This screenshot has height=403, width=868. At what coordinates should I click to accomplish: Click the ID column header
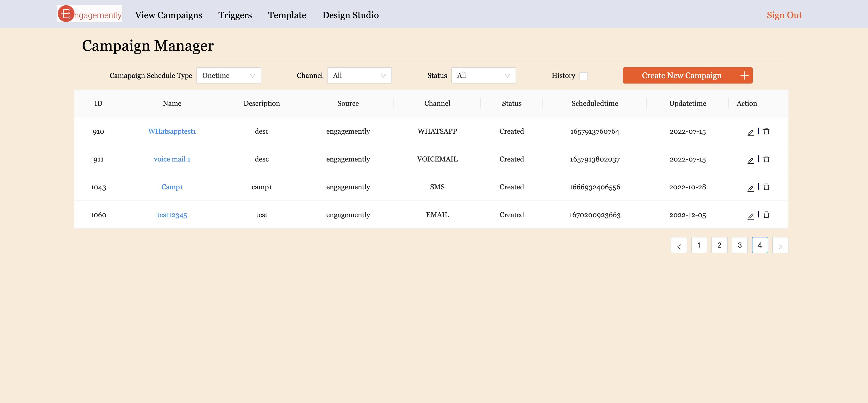tap(98, 103)
